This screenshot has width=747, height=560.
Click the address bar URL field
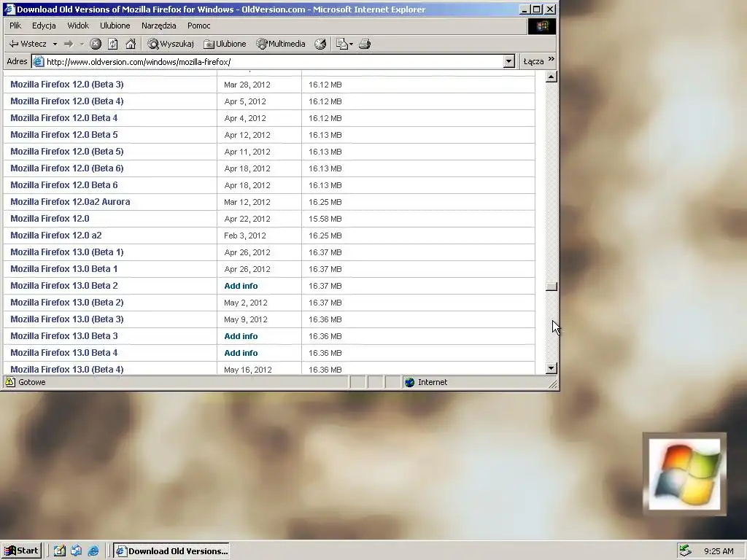point(274,62)
